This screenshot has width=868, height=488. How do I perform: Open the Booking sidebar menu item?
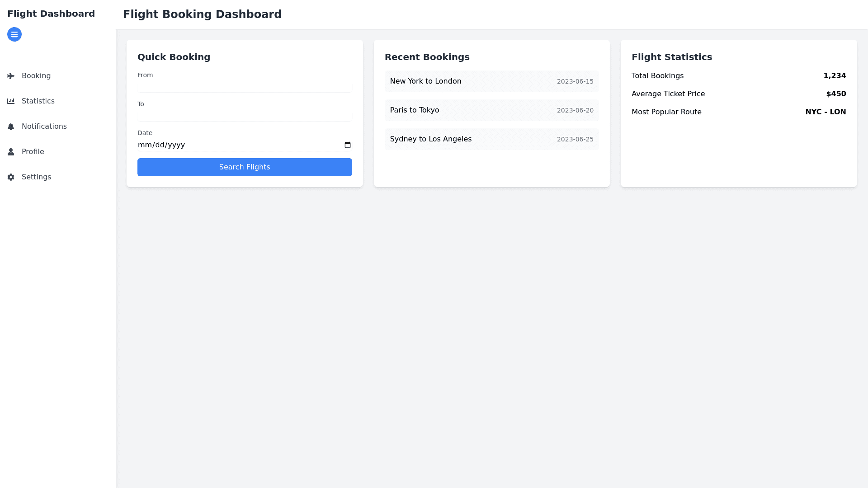pyautogui.click(x=36, y=76)
